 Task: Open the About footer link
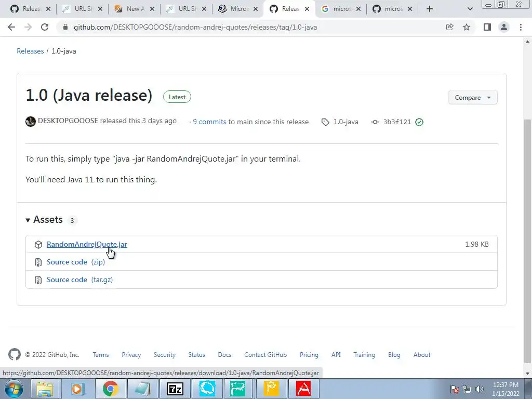422,354
